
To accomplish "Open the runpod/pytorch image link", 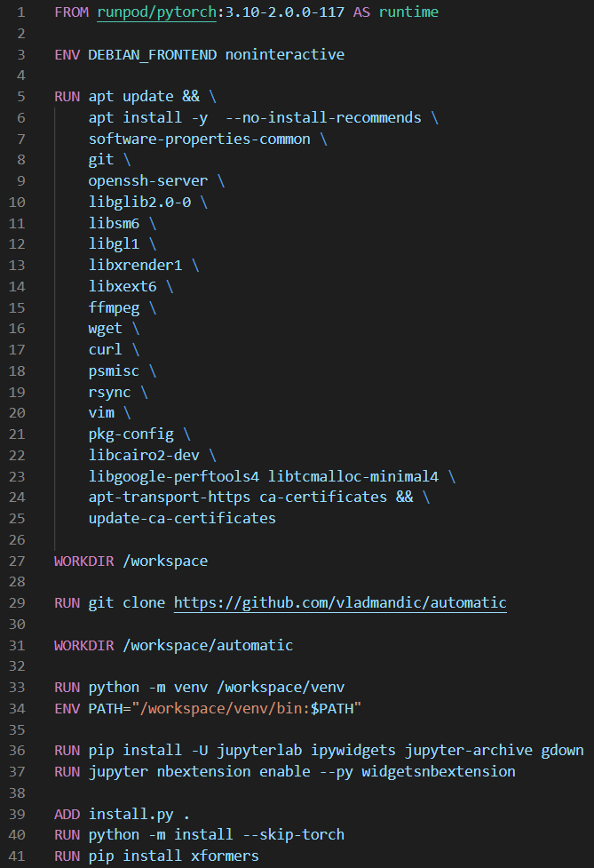I will [x=156, y=12].
